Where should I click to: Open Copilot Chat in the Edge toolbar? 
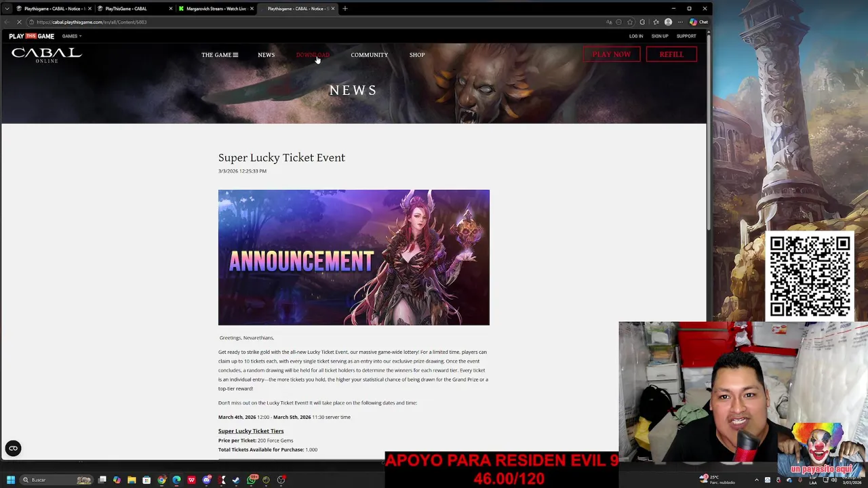[698, 22]
